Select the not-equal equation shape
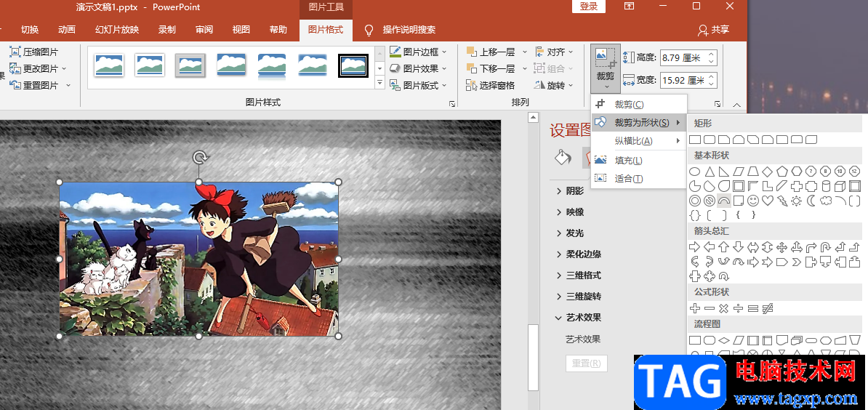868x410 pixels. [x=767, y=307]
